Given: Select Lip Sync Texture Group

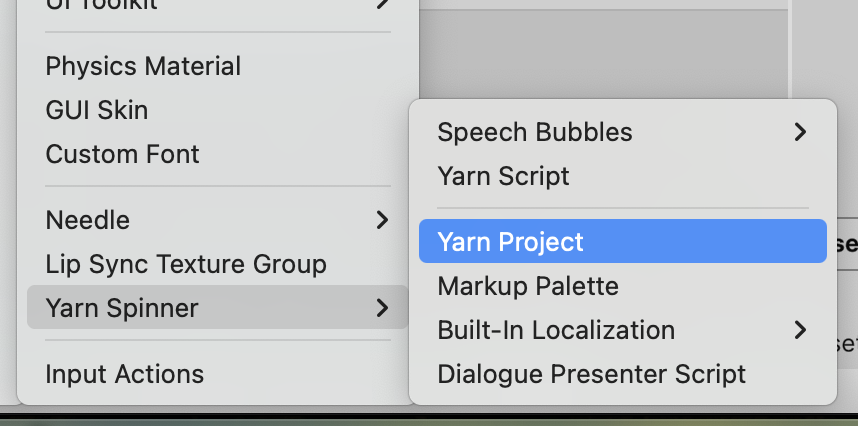Looking at the screenshot, I should tap(186, 264).
